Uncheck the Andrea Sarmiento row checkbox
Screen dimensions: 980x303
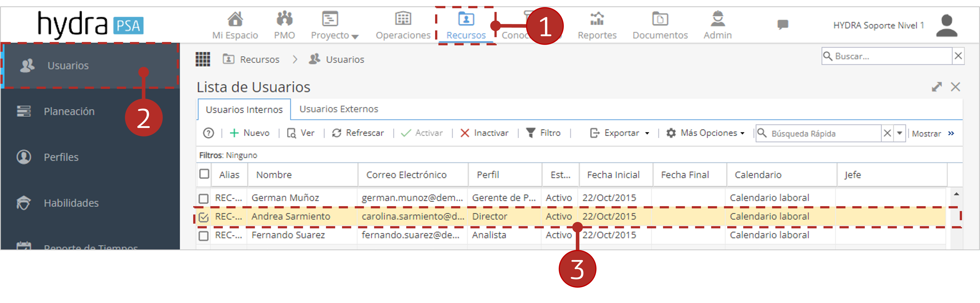click(203, 217)
